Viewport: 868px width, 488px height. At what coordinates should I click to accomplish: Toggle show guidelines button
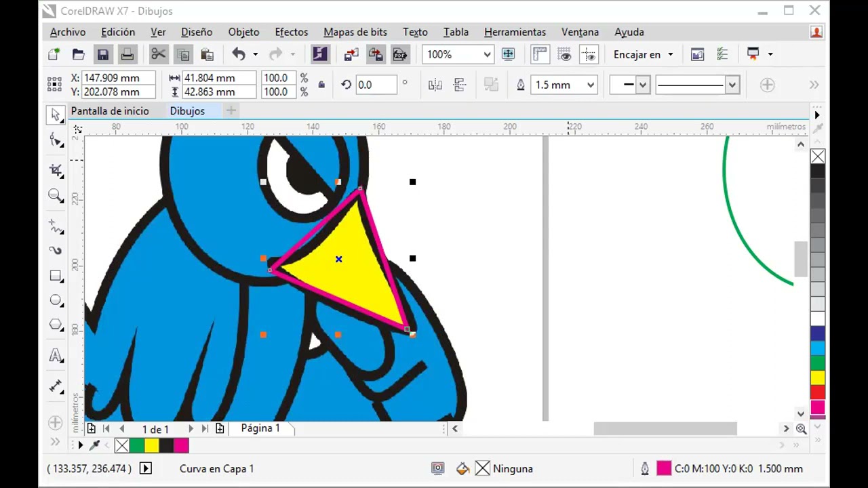(589, 54)
